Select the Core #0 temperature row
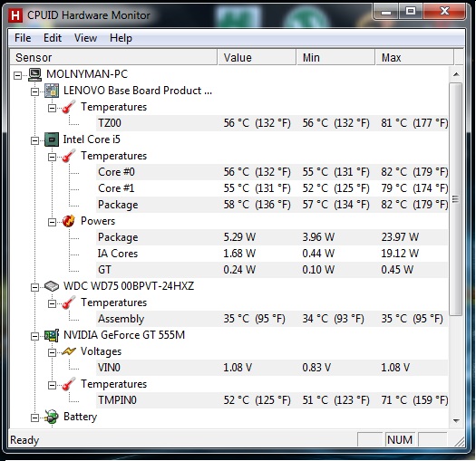476x461 pixels. tap(272, 172)
